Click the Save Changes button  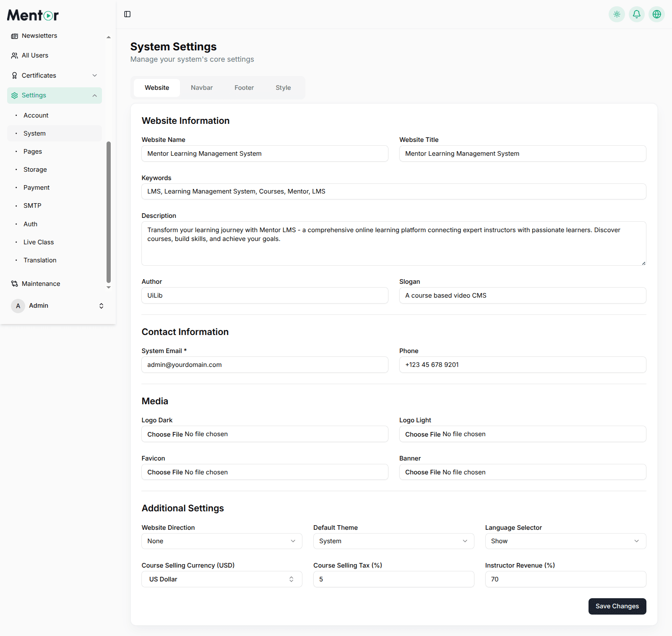(617, 606)
